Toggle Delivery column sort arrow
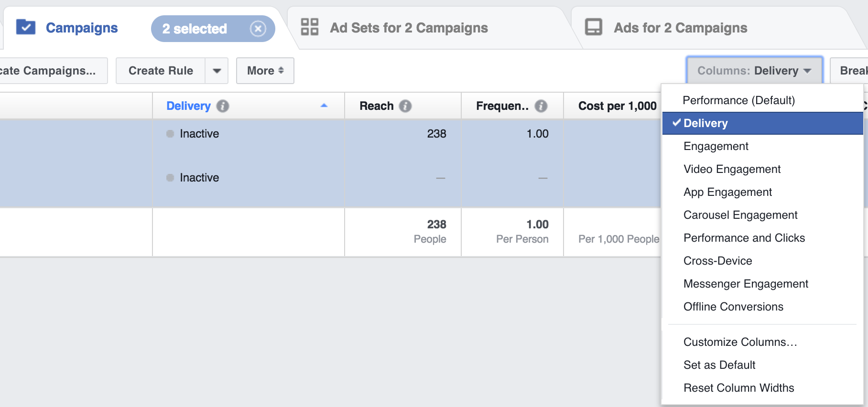Screen dimensions: 868x407 tap(324, 106)
